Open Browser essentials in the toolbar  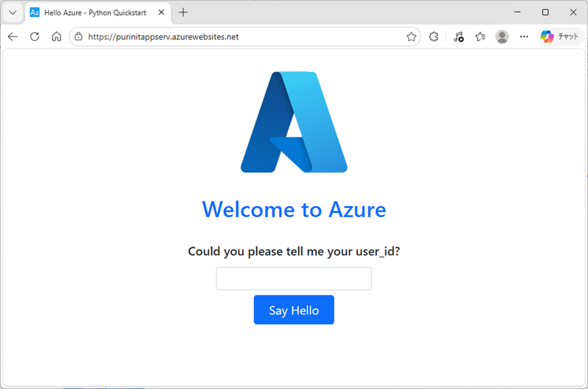(x=433, y=37)
